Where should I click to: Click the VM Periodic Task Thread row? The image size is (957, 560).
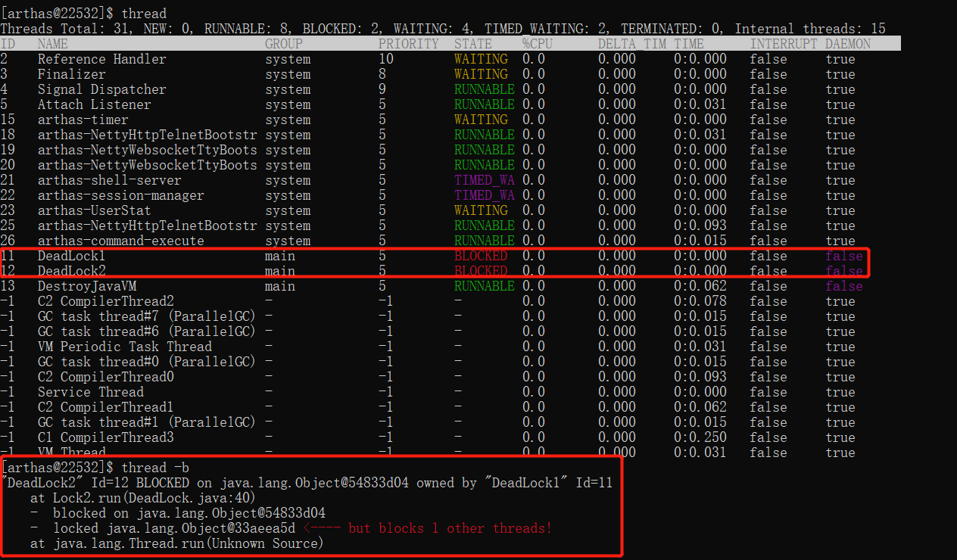pyautogui.click(x=450, y=347)
